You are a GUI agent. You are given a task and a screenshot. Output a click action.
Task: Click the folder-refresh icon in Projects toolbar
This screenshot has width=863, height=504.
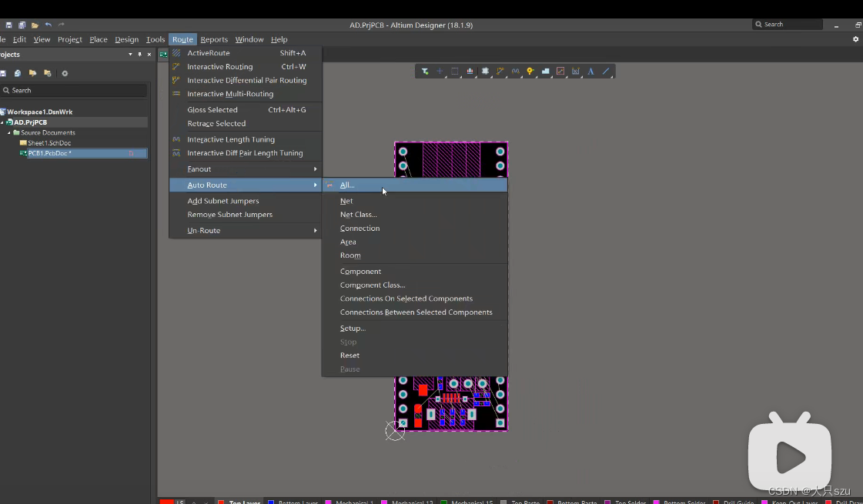point(47,73)
